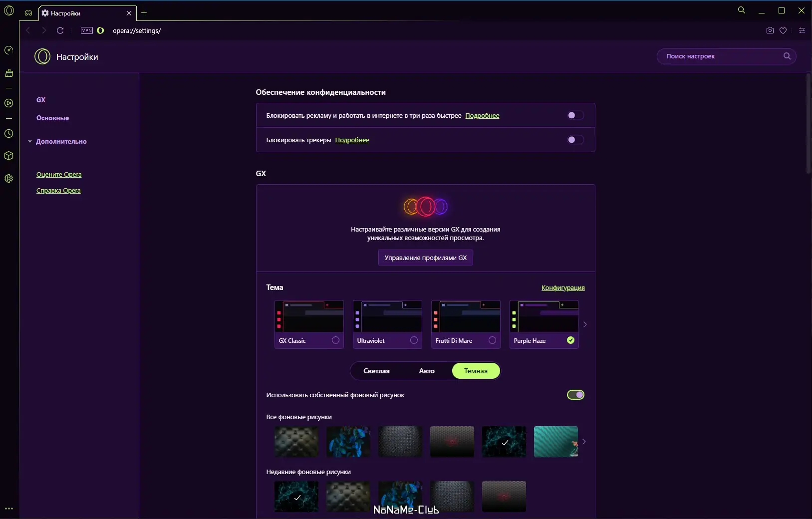The width and height of the screenshot is (812, 519).
Task: Go forward using the forward arrow
Action: click(44, 30)
